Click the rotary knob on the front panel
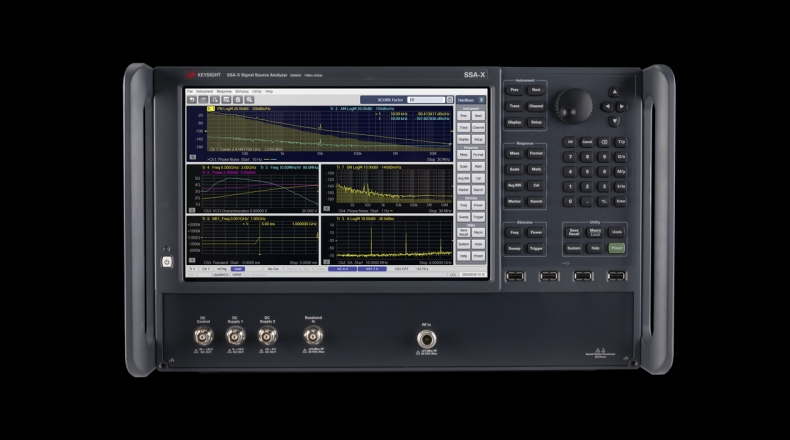The width and height of the screenshot is (790, 440). (x=574, y=102)
